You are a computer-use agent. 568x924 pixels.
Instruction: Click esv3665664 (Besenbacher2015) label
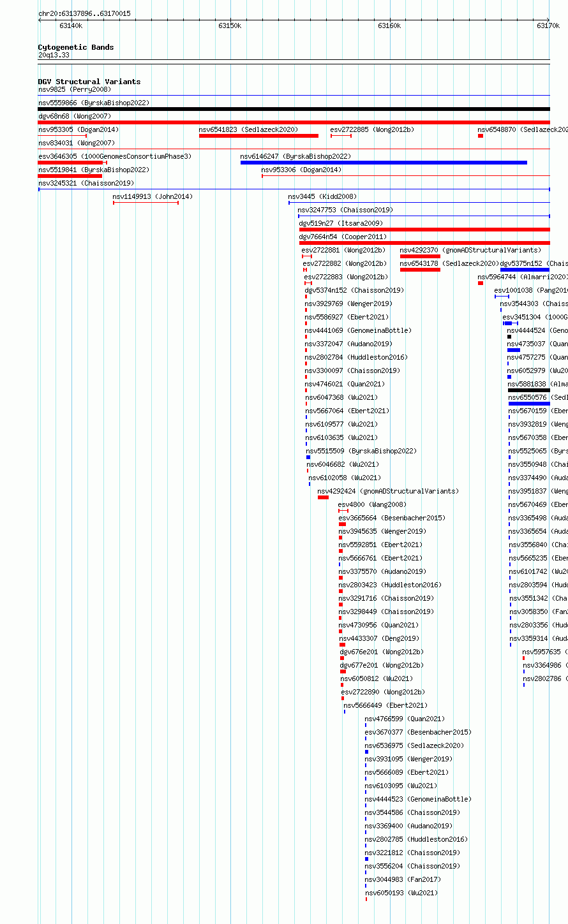(392, 518)
